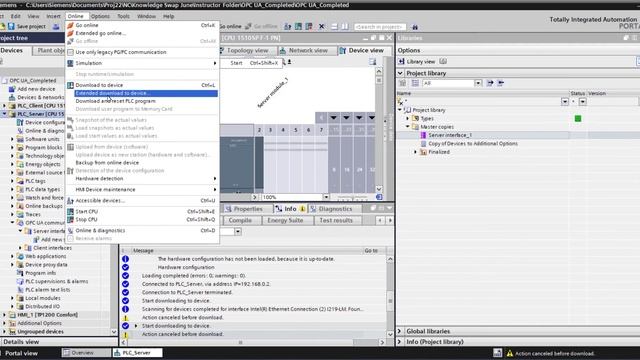Viewport: 640px width, 360px height.
Task: Open the Energy Suite tab
Action: [x=285, y=220]
